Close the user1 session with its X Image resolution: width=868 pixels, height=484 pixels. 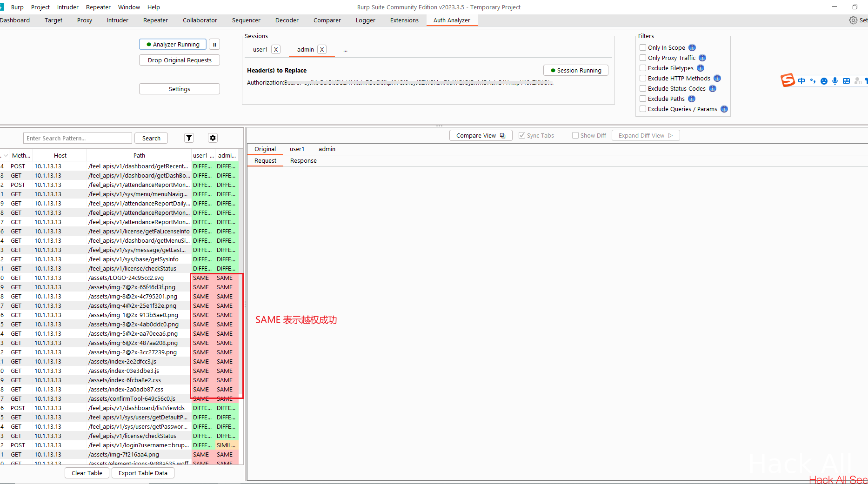coord(276,49)
